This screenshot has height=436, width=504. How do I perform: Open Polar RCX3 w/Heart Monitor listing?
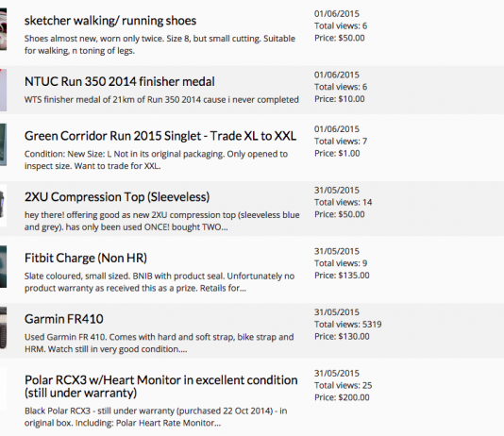[x=161, y=386]
